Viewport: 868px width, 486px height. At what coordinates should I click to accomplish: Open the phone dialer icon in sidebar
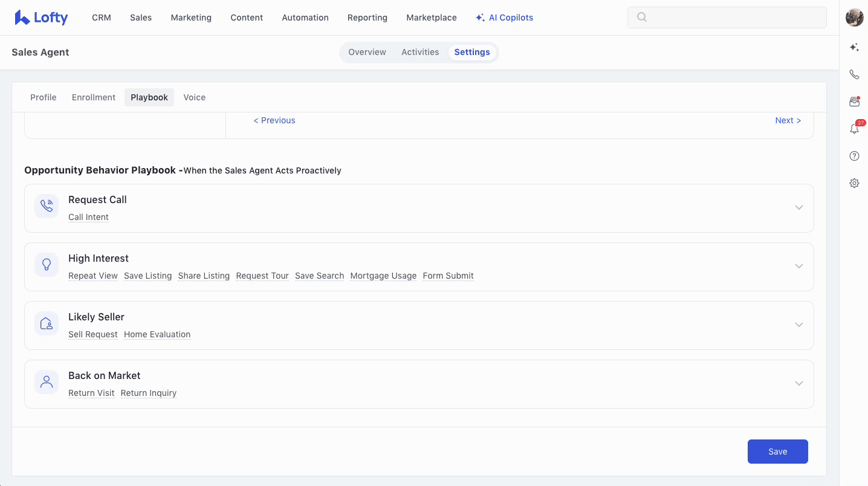(x=854, y=74)
